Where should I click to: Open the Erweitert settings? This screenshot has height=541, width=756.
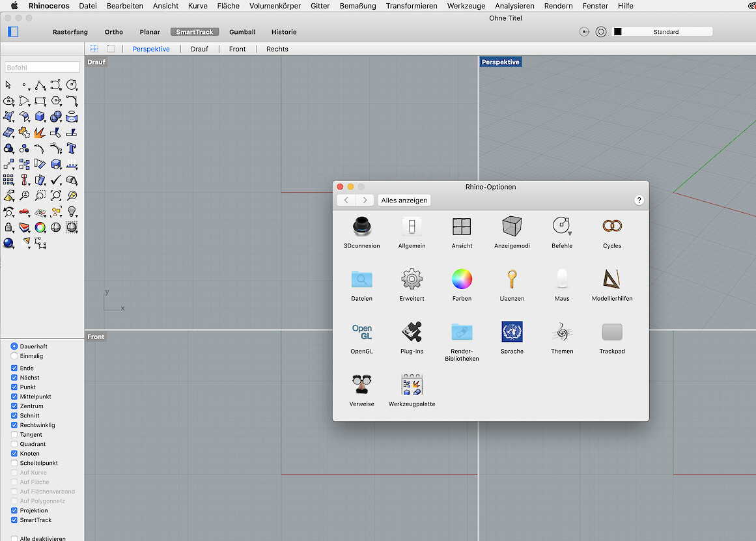click(x=412, y=285)
